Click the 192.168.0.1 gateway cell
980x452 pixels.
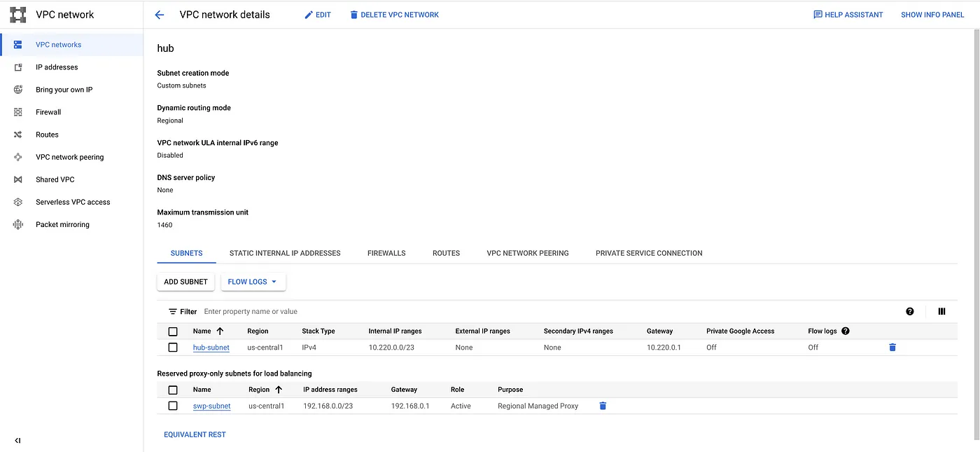click(x=410, y=406)
